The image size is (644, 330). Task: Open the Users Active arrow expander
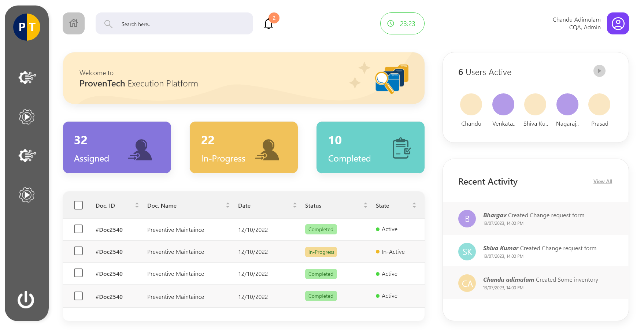click(599, 71)
